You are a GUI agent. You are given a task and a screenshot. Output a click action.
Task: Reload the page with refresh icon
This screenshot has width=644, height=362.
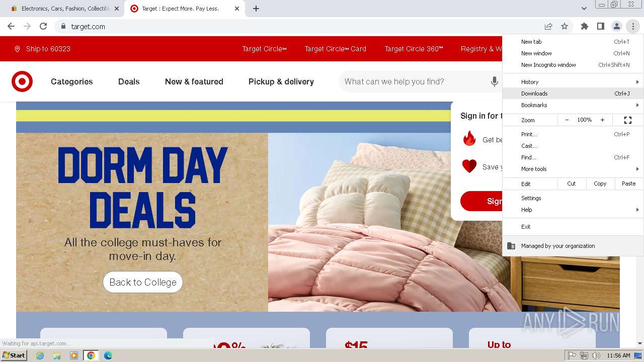click(x=43, y=27)
